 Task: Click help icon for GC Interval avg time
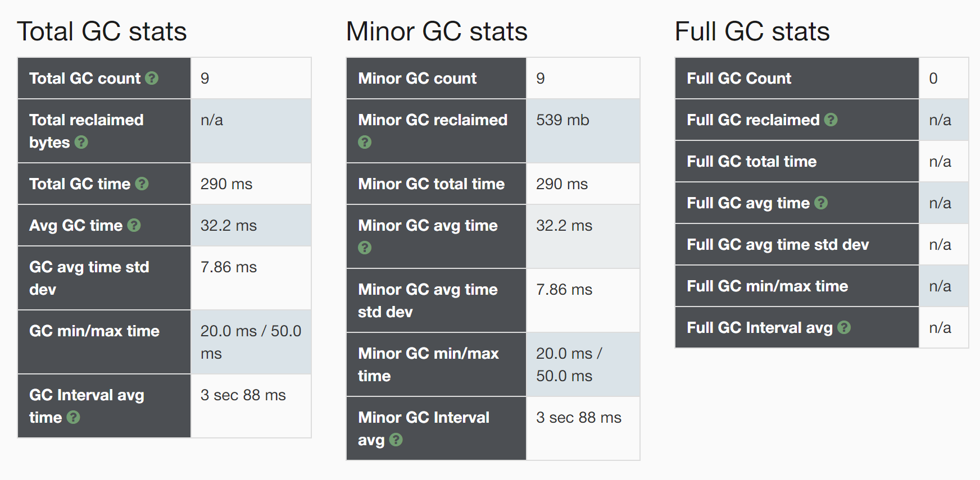[73, 417]
